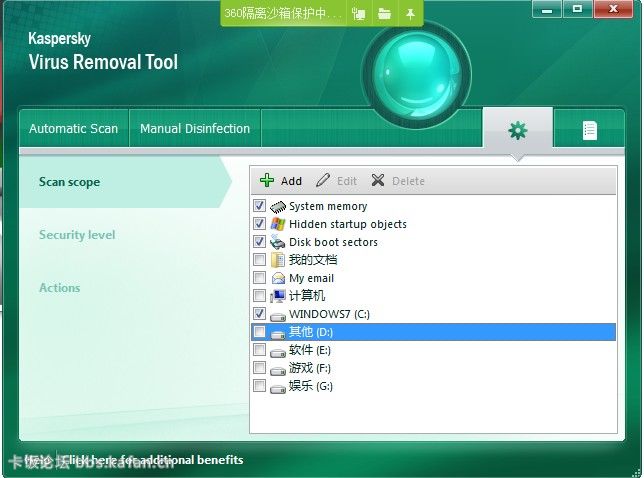Click the My email envelope icon
This screenshot has width=644, height=478.
click(278, 278)
